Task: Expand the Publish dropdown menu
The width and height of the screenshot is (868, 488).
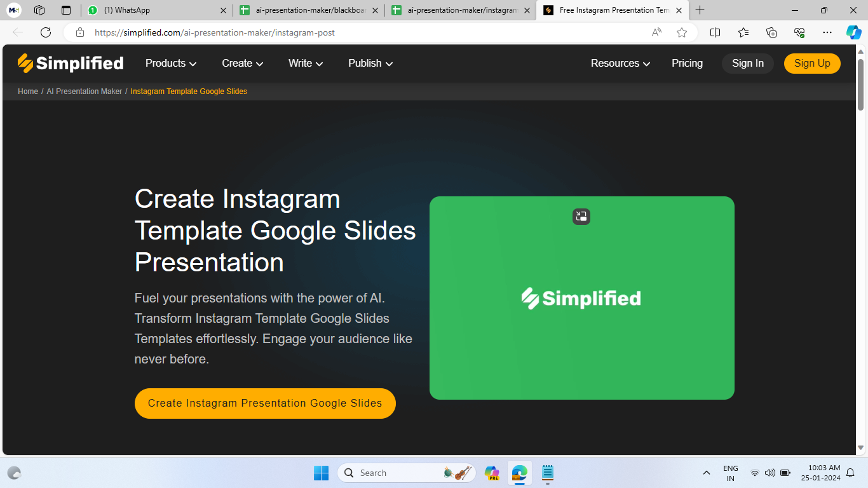Action: (x=370, y=63)
